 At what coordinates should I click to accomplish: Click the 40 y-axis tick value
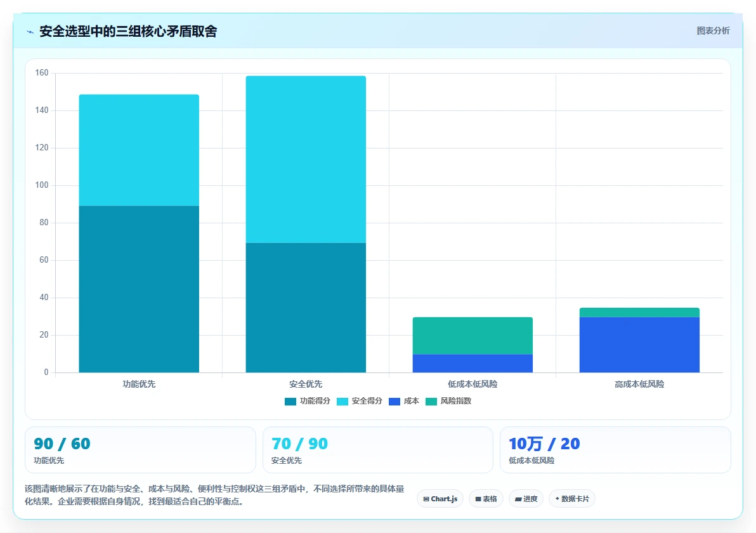[x=44, y=298]
